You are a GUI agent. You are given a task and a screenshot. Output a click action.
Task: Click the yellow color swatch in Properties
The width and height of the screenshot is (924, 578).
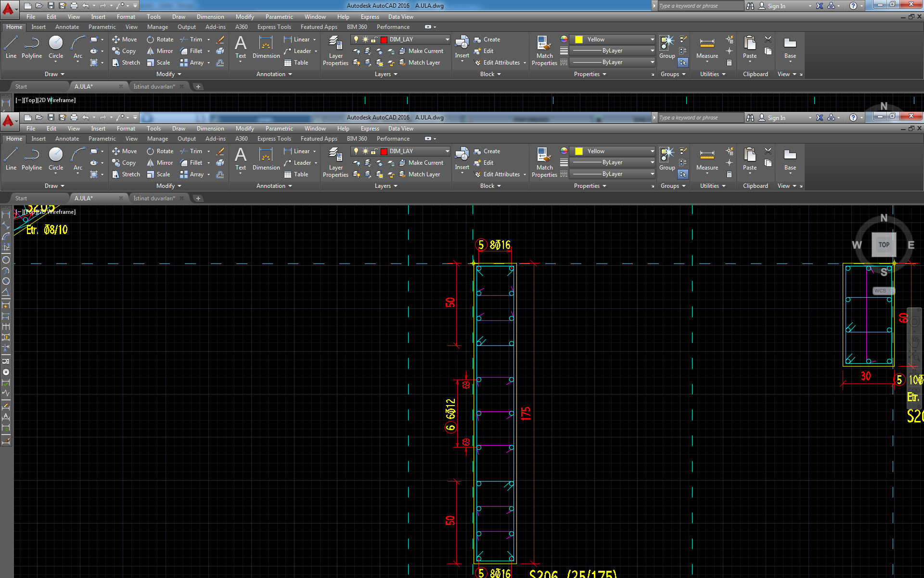(x=579, y=151)
